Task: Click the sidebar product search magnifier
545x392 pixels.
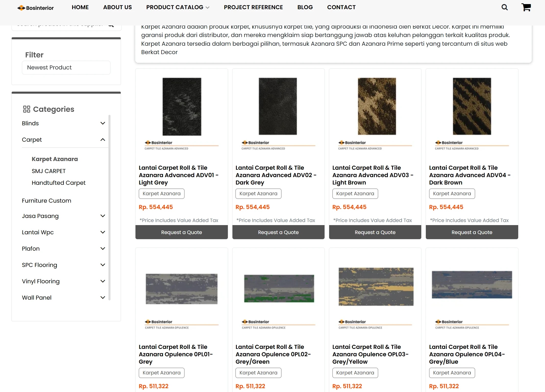Action: click(111, 25)
